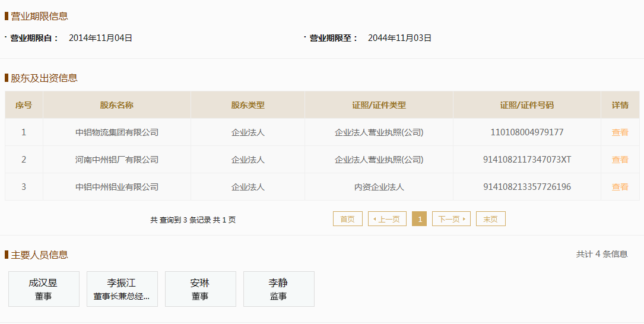Screen dimensions: 644x324
Task: Open 查看 details for 中铝中州铝业有限公司
Action: click(x=620, y=187)
